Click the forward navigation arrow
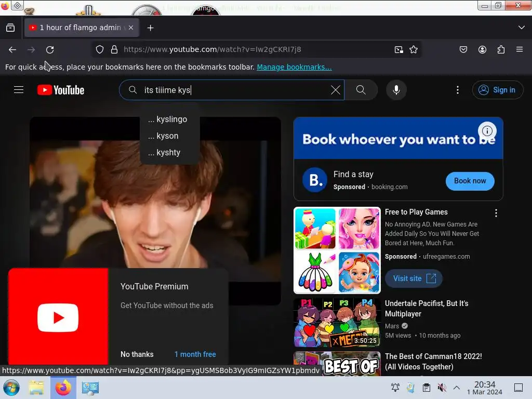Viewport: 532px width, 399px height. pos(31,49)
